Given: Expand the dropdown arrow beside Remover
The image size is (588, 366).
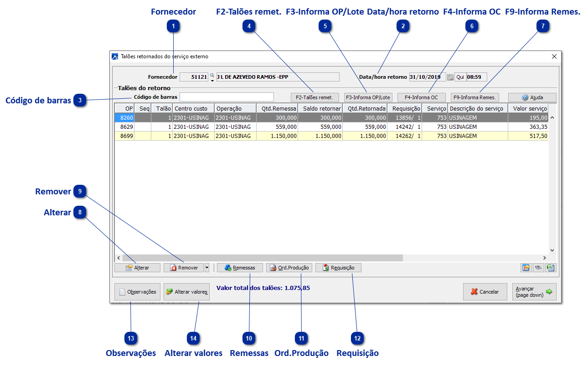Looking at the screenshot, I should [x=207, y=268].
